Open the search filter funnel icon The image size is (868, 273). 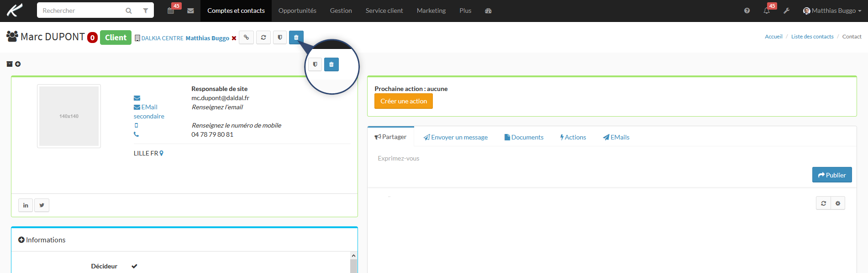[x=146, y=11]
